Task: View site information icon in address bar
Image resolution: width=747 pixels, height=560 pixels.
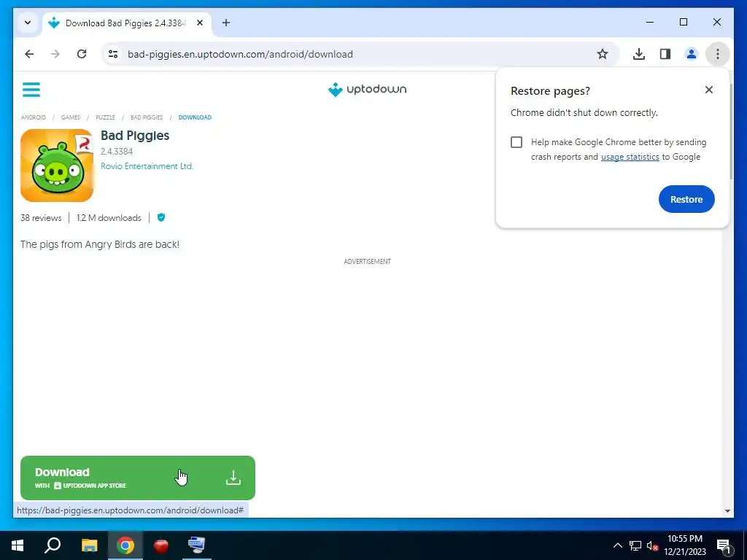Action: point(113,54)
